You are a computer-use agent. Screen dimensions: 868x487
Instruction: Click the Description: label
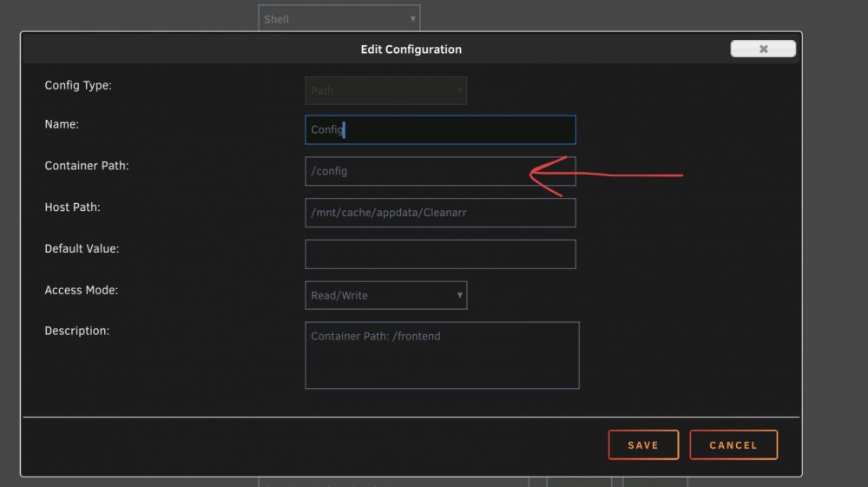pyautogui.click(x=77, y=331)
